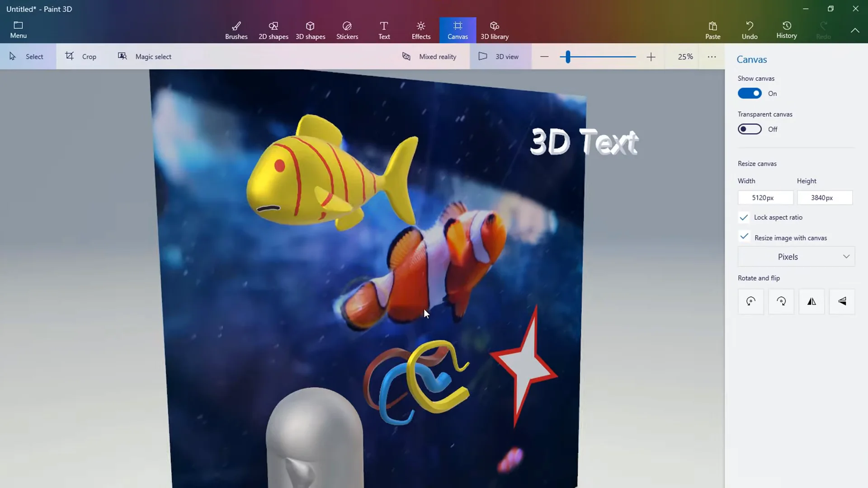The width and height of the screenshot is (868, 488).
Task: Undo the last action
Action: tap(750, 30)
